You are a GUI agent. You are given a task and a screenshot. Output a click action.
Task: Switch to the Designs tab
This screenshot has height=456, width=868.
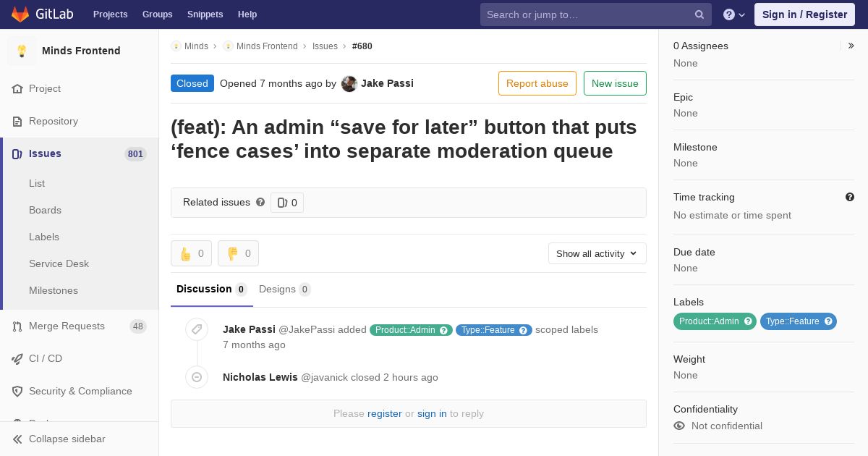click(285, 290)
